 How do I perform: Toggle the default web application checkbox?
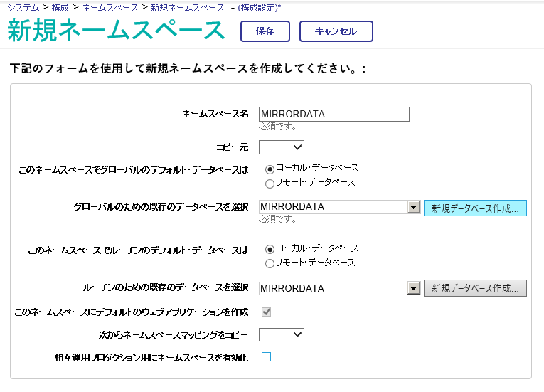(x=267, y=312)
